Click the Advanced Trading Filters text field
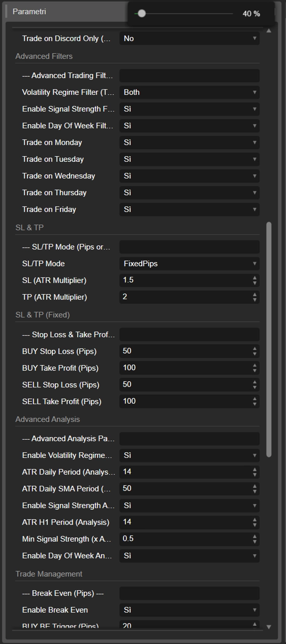Viewport: 286px width, 644px height. 189,76
